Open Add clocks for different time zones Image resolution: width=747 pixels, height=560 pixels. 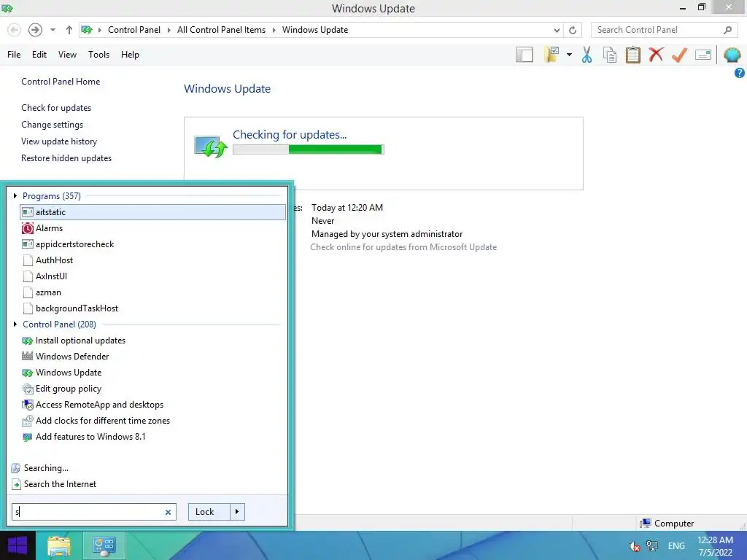(x=152, y=421)
